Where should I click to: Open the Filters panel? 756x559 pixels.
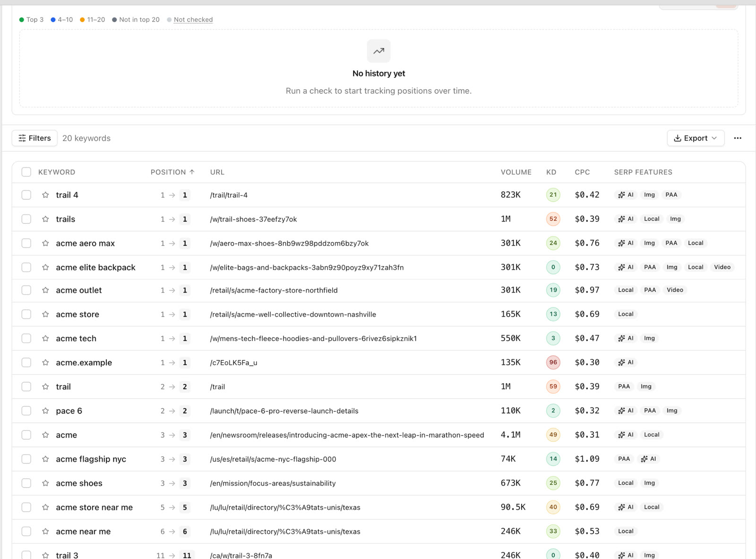pyautogui.click(x=34, y=138)
